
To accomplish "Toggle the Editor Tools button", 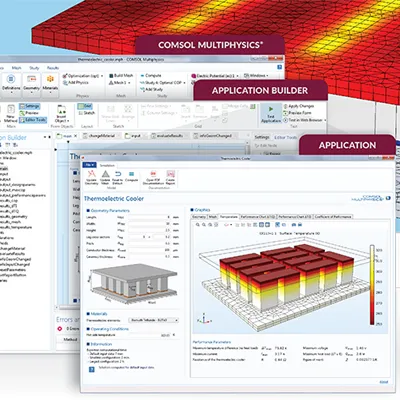I will 33,120.
